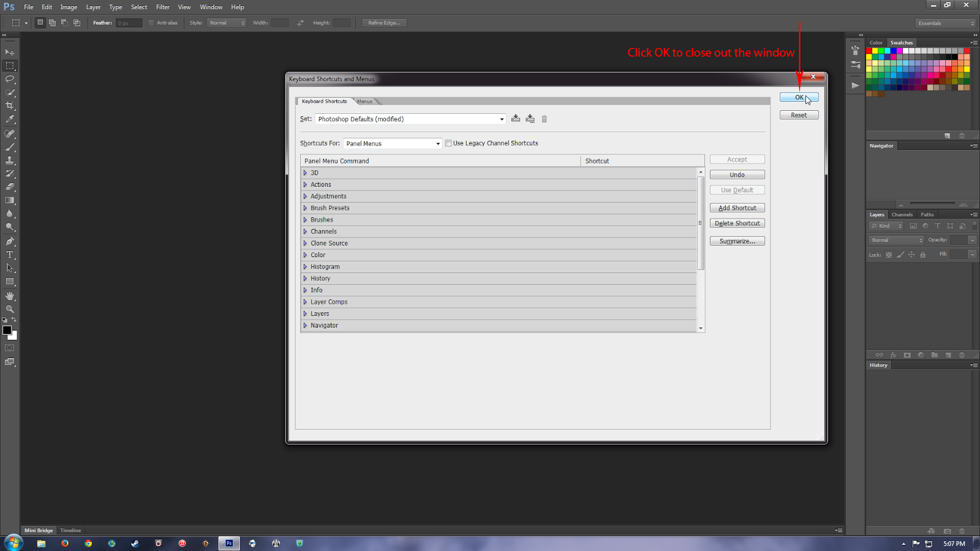980x551 pixels.
Task: Click the save shortcut set icon
Action: [x=516, y=119]
